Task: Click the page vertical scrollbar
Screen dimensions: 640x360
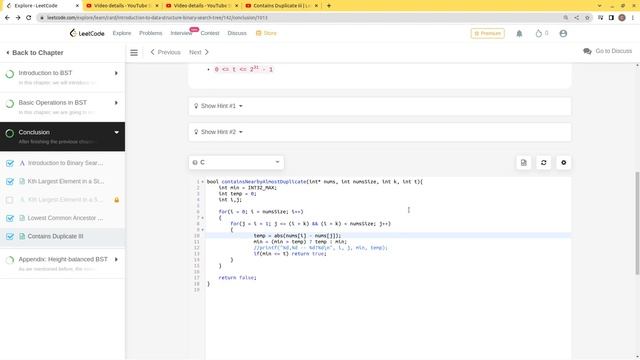Action: [x=637, y=223]
